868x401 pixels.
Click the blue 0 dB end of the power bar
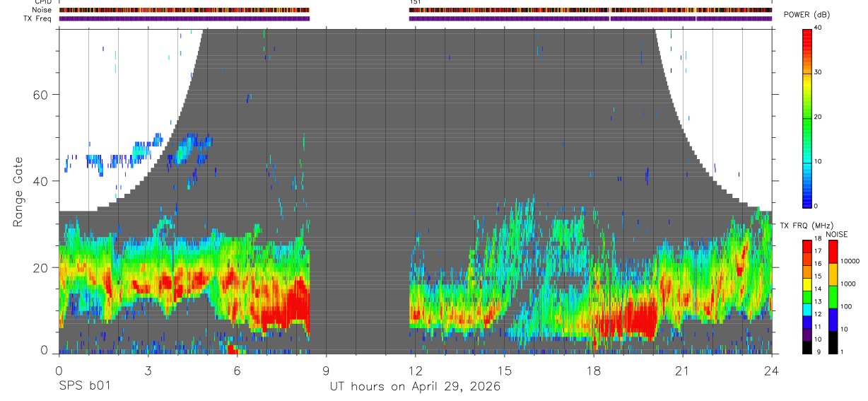pos(807,202)
